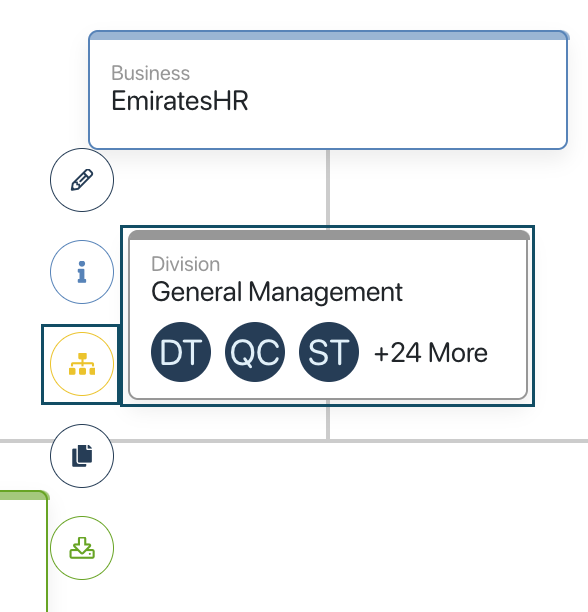Select the General Management division title
The height and width of the screenshot is (612, 588).
tap(277, 292)
